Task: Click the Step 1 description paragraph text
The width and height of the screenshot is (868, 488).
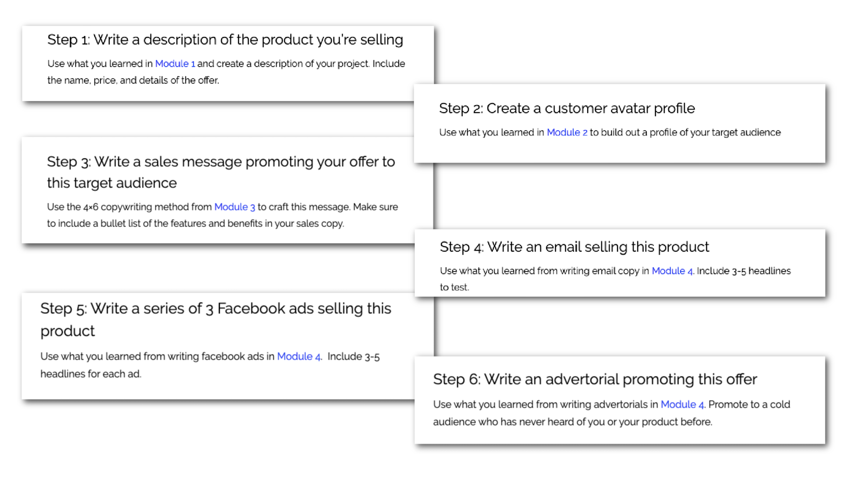Action: [226, 72]
